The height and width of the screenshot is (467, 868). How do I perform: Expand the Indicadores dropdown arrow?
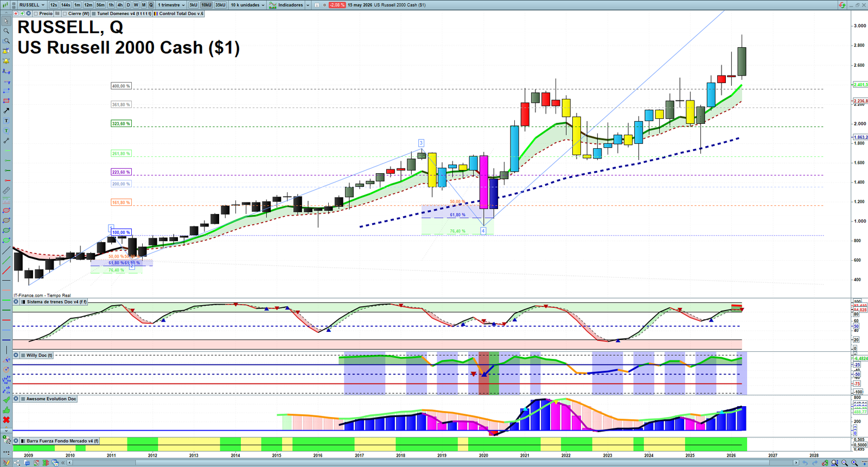click(x=308, y=5)
